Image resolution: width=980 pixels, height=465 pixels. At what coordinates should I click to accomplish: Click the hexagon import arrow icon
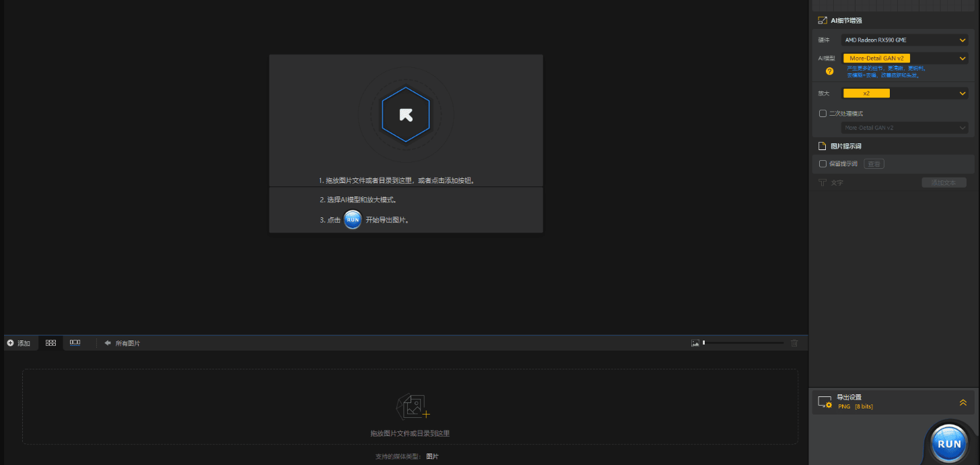point(406,114)
